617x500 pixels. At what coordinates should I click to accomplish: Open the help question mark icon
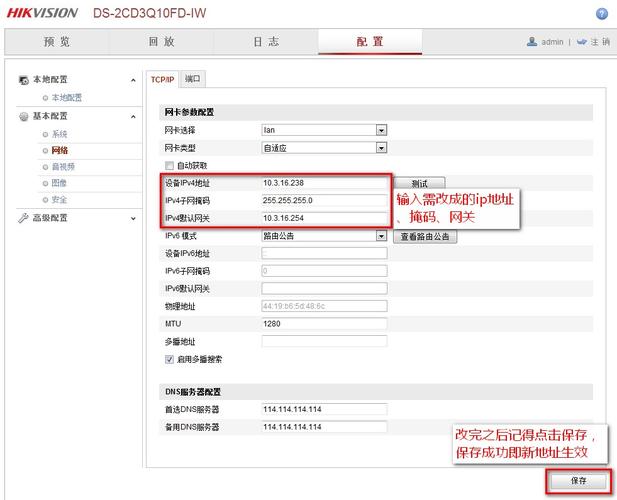tap(602, 14)
